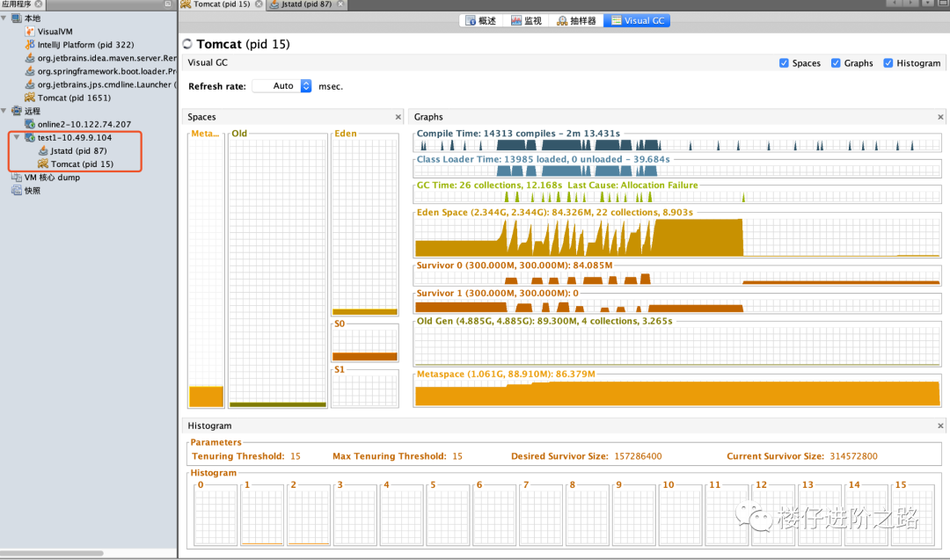
Task: Click histogram age bucket 2
Action: [x=309, y=515]
